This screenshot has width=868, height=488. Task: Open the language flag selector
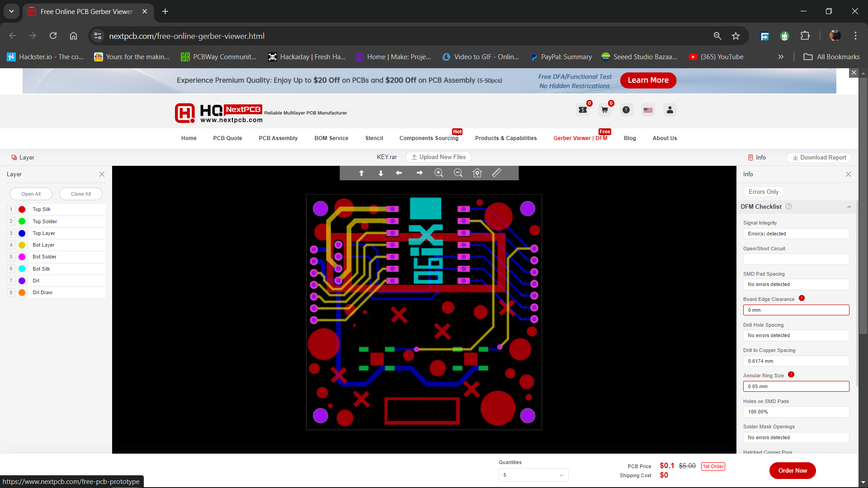(x=648, y=110)
